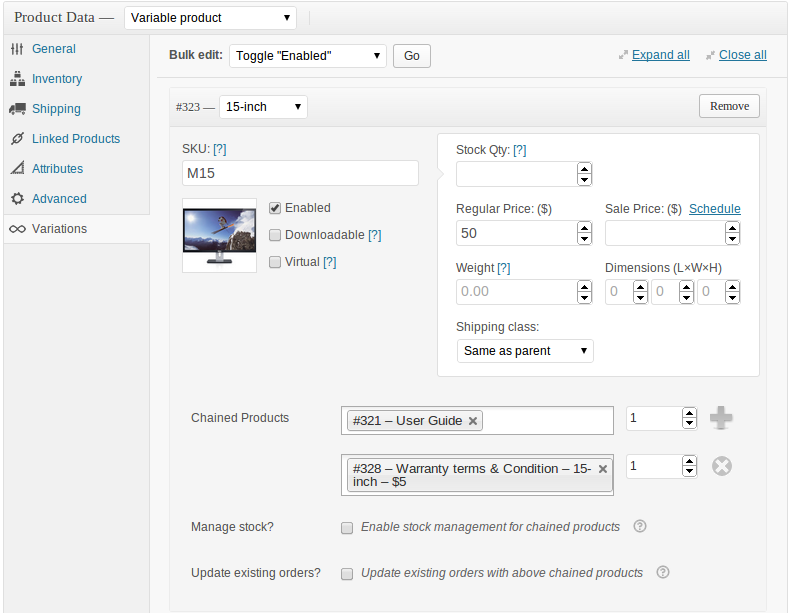Click the Go button
The height and width of the screenshot is (613, 792).
point(412,56)
